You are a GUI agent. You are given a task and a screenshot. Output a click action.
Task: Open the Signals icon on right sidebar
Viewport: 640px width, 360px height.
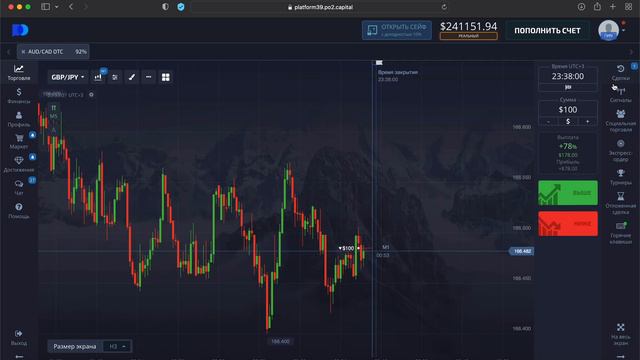(620, 95)
